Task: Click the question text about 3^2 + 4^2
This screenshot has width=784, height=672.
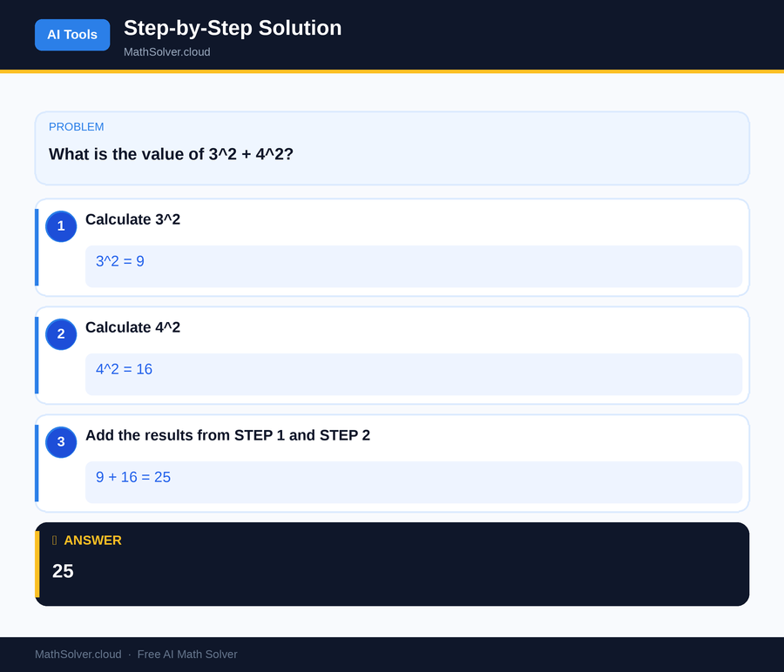Action: [x=171, y=154]
